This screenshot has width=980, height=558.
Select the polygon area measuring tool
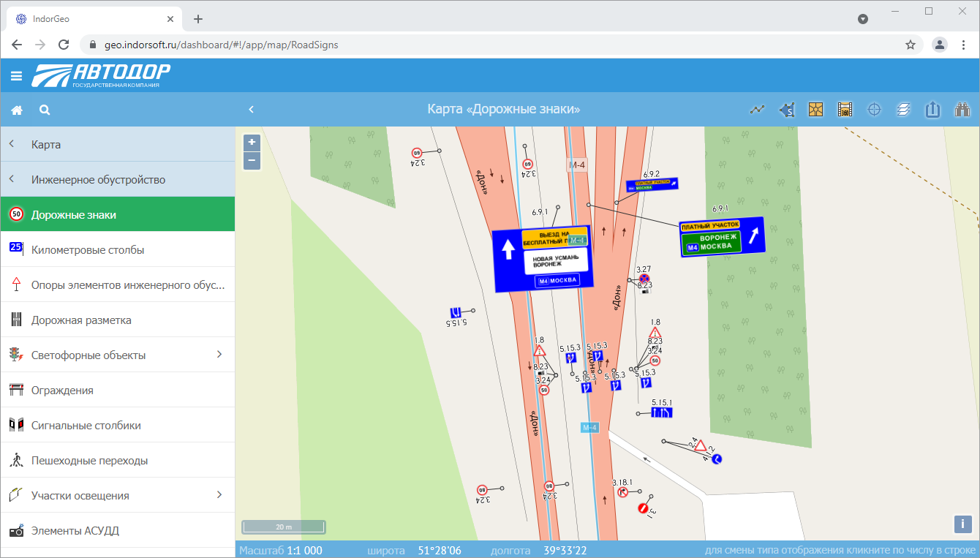pos(787,110)
